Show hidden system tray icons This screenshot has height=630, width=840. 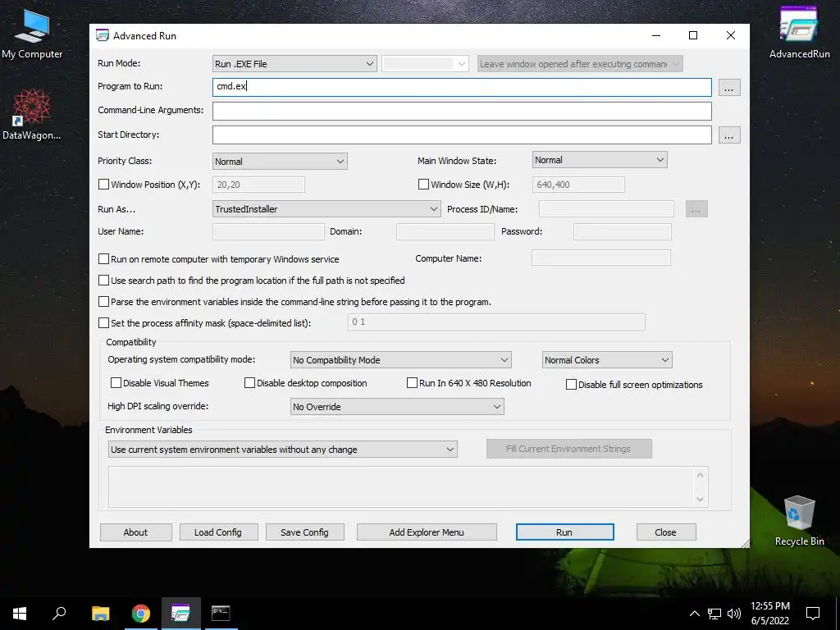coord(694,614)
